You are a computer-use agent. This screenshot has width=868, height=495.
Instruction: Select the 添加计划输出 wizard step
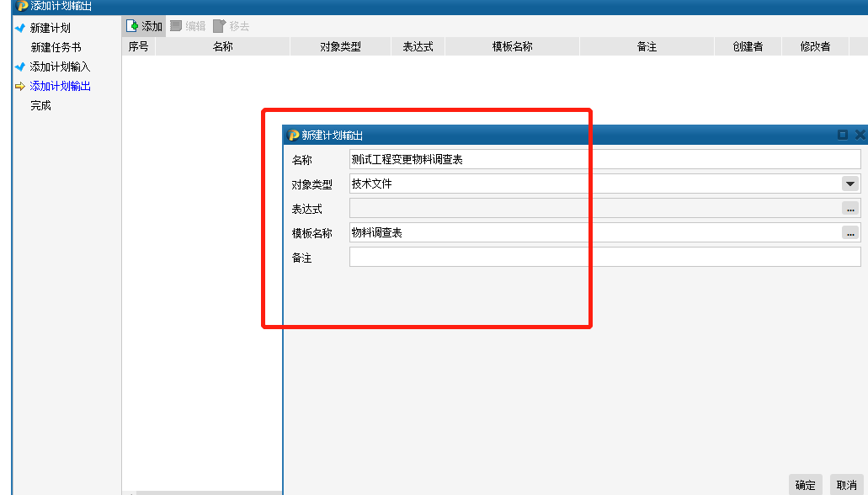pos(60,86)
